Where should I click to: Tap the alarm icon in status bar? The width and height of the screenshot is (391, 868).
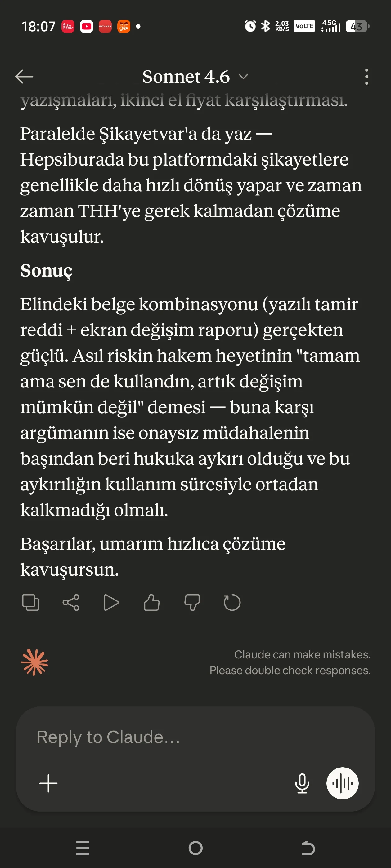point(250,26)
